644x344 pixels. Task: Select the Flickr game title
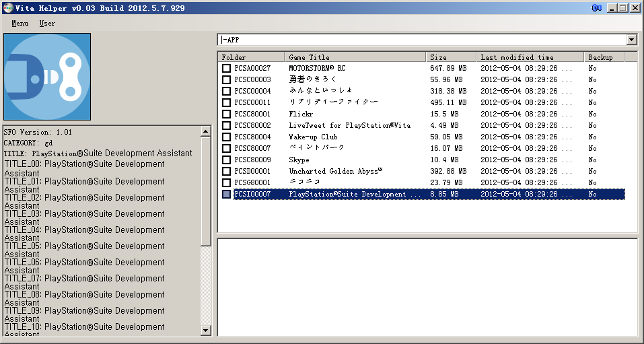pyautogui.click(x=301, y=114)
